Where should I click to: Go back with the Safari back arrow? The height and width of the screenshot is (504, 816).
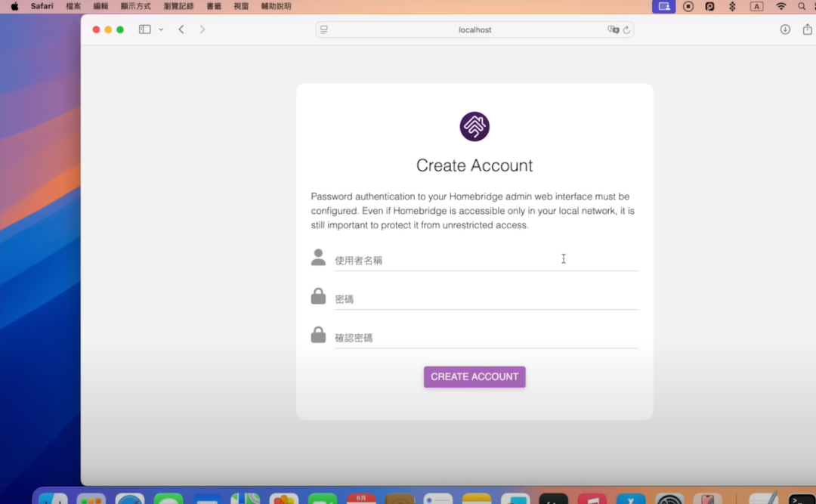[181, 29]
